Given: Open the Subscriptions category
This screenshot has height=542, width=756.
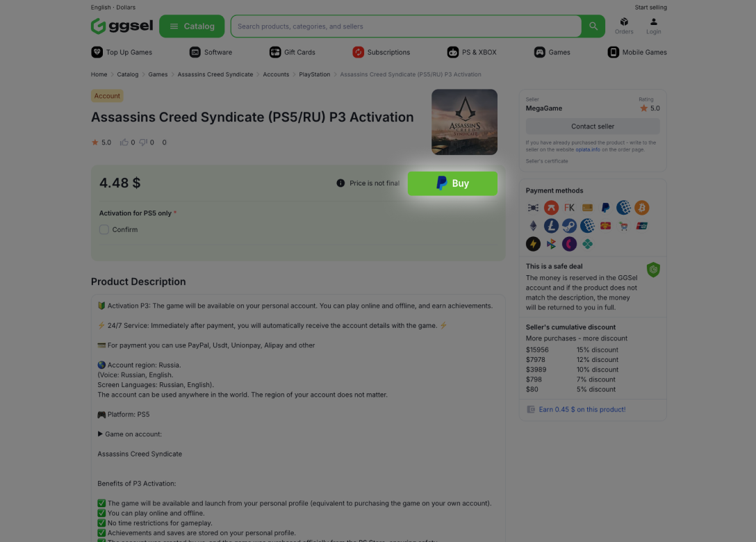Looking at the screenshot, I should coord(381,52).
